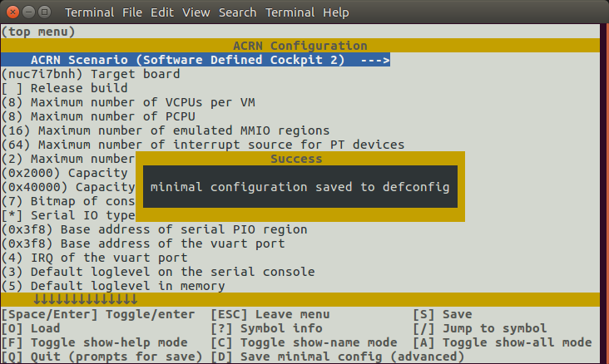609x364 pixels.
Task: Select Maximum number of emulated MMIO regions
Action: (166, 130)
